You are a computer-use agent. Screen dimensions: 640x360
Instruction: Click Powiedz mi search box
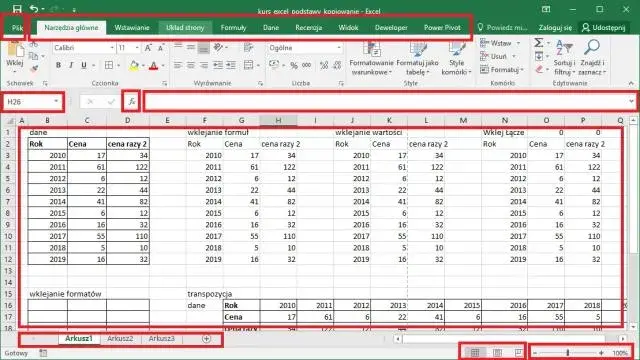(502, 28)
